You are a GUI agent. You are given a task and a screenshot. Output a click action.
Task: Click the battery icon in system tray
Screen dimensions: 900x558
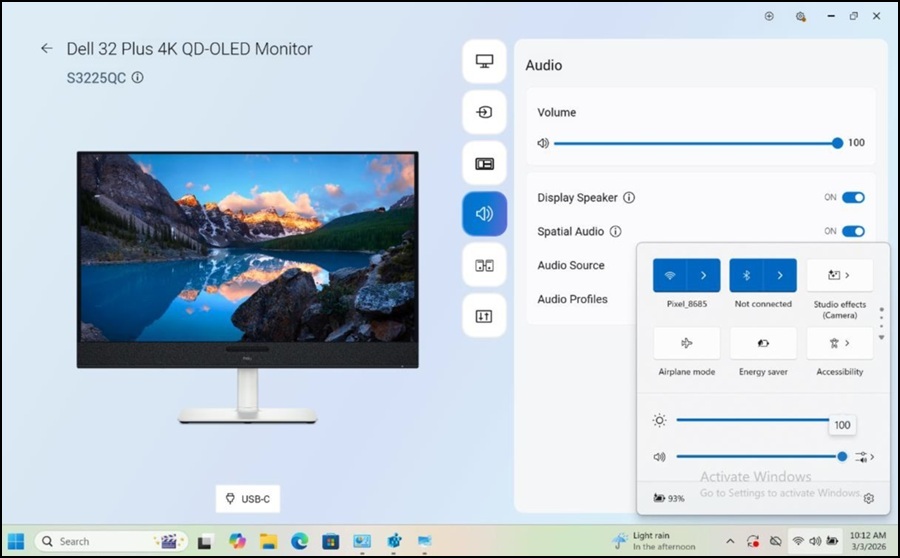point(832,541)
